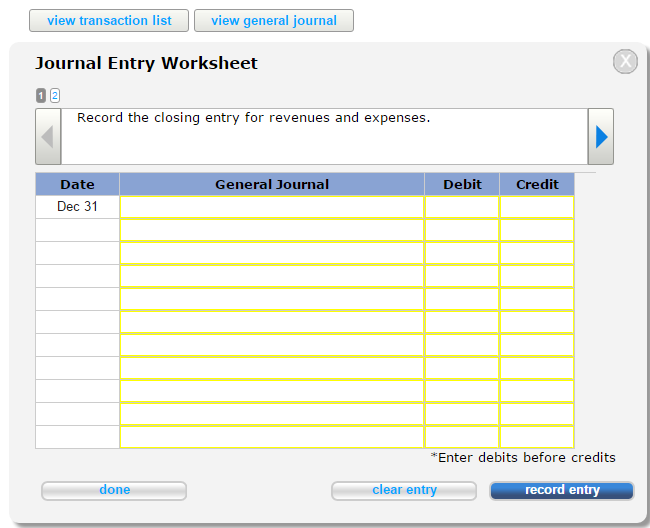
Task: Click the closing entry instruction text
Action: tap(254, 118)
